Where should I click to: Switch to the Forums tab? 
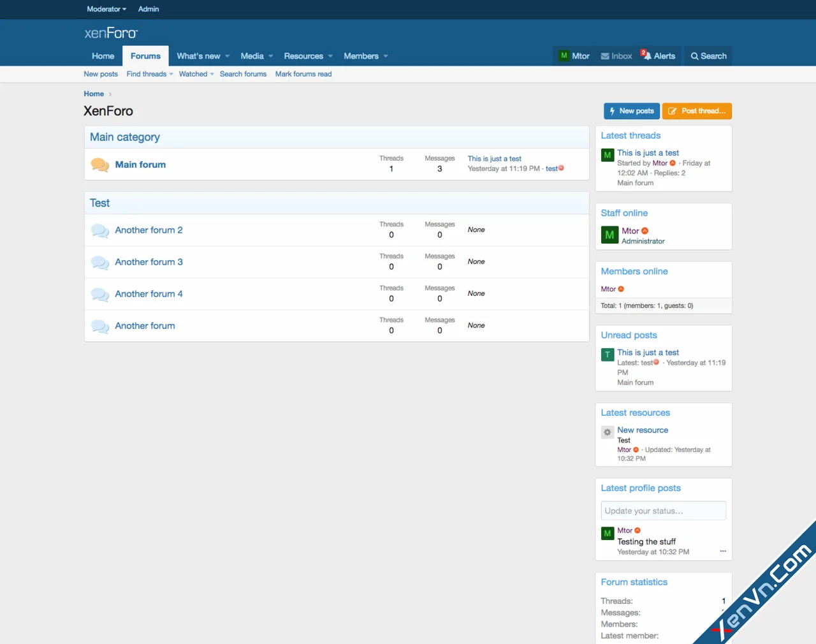[145, 56]
